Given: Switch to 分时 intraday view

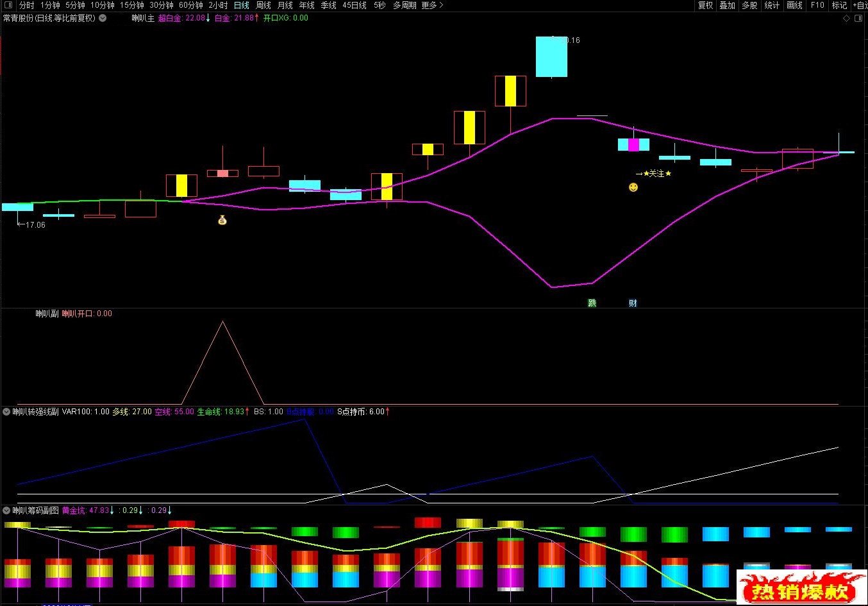Looking at the screenshot, I should [27, 5].
